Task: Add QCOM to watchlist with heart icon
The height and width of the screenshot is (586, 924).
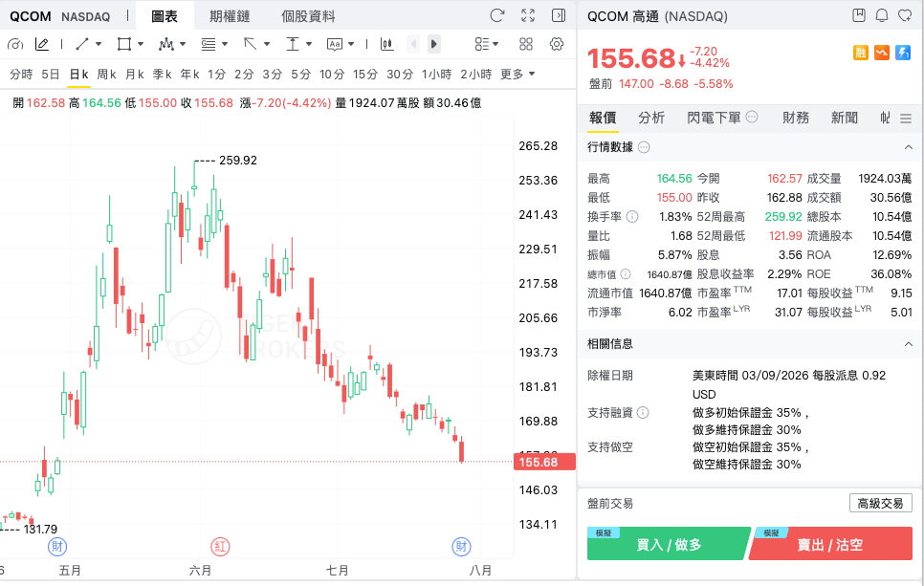Action: click(x=905, y=15)
